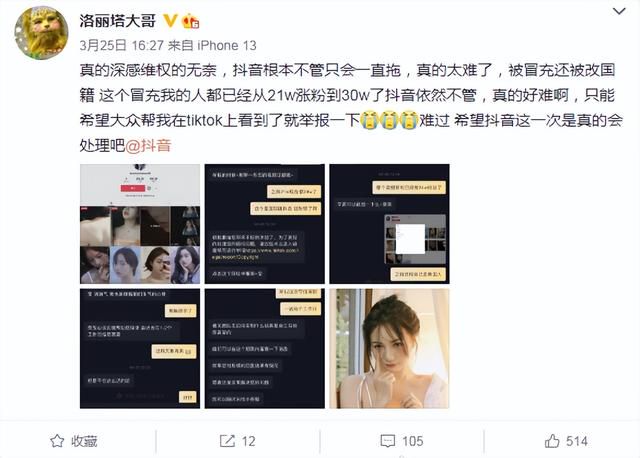Like the post with thumbs-up icon

pos(552,441)
